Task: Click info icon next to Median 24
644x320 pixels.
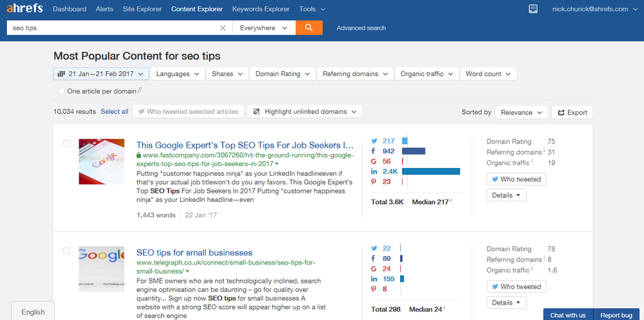Action: tap(444, 307)
